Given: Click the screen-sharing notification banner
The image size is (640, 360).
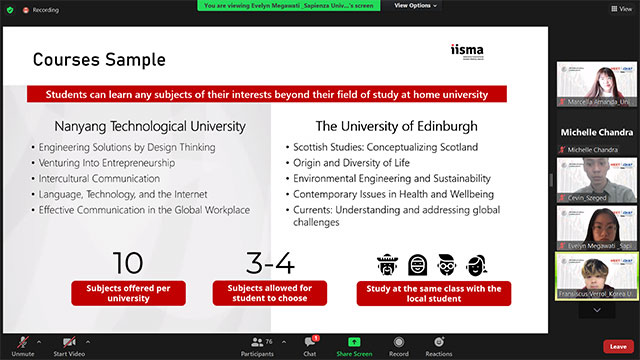Looking at the screenshot, I should [289, 6].
